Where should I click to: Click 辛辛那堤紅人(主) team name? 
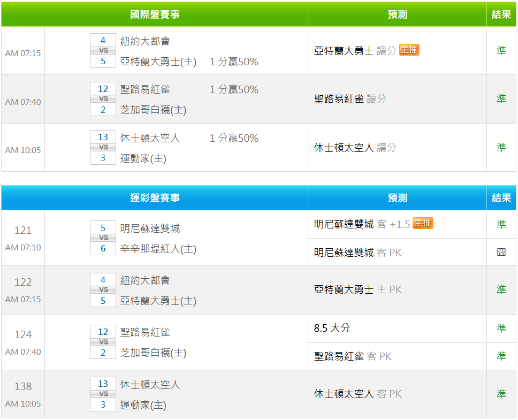(x=158, y=249)
